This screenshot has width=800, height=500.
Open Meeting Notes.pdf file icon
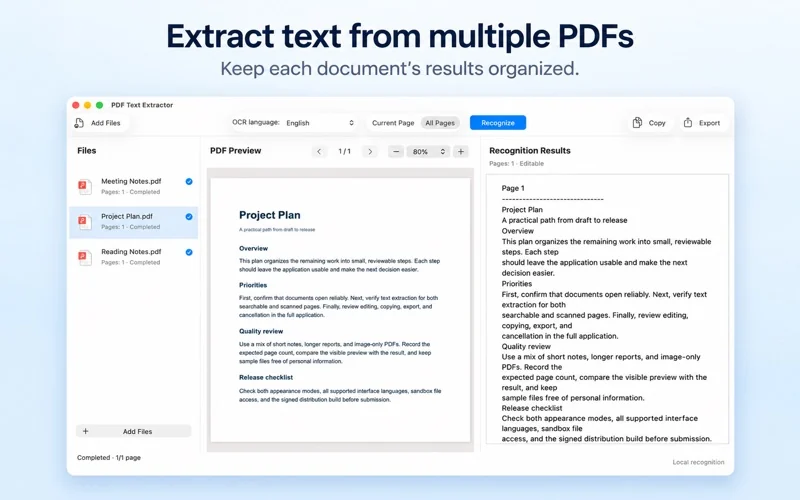click(x=85, y=186)
